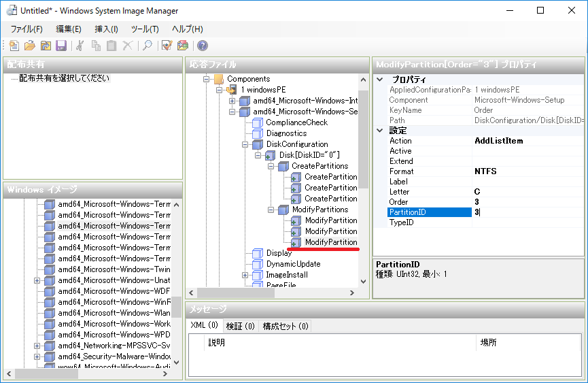Select the Active property row
The height and width of the screenshot is (383, 588).
point(485,151)
